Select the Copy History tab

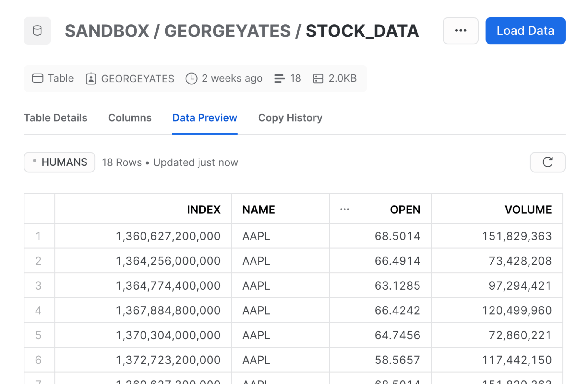[290, 118]
